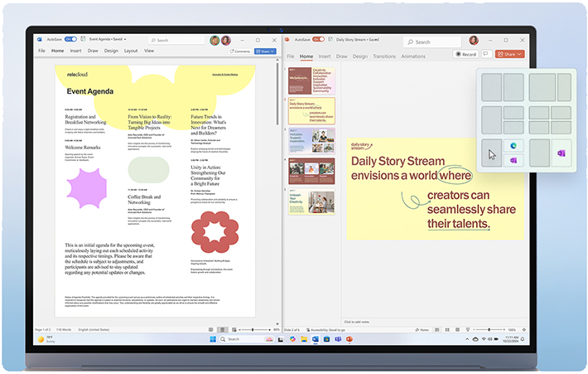Click the Notes icon in PowerPoint status bar
588x374 pixels.
[422, 330]
